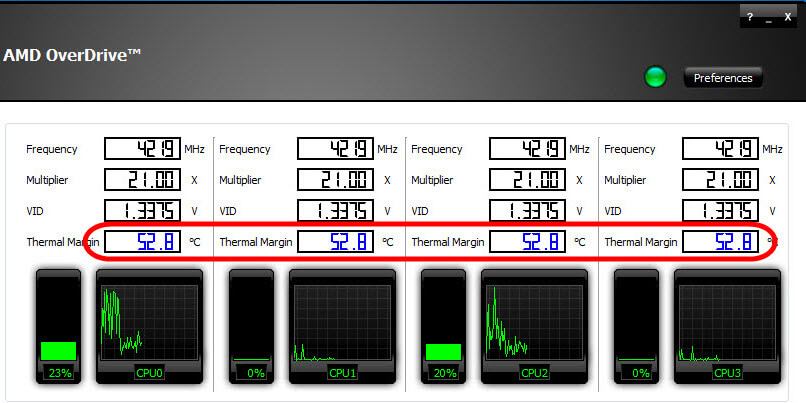Click the CPU3 label under the graph

click(x=727, y=373)
